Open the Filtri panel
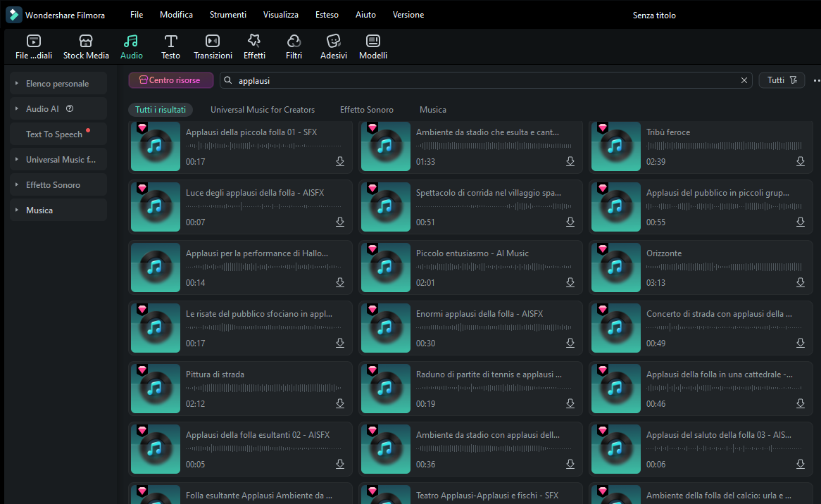The image size is (821, 504). [x=294, y=46]
